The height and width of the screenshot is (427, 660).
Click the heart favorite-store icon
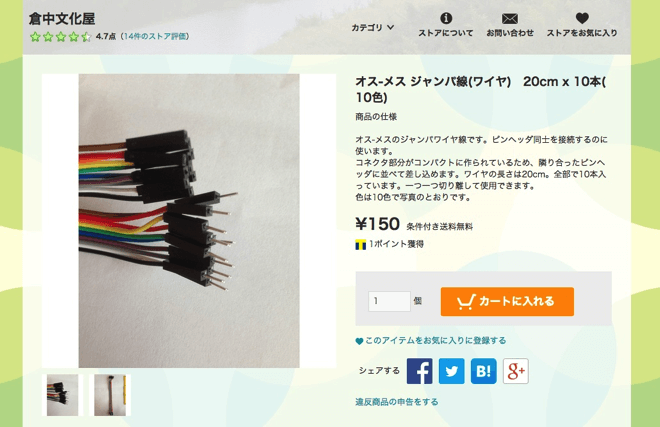582,18
